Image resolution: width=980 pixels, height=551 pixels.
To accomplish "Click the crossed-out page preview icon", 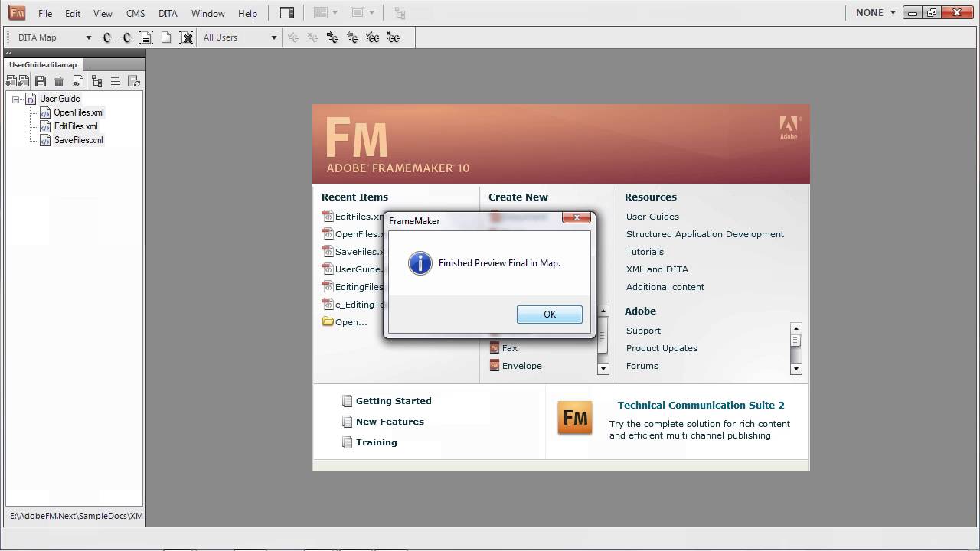I will pos(186,37).
